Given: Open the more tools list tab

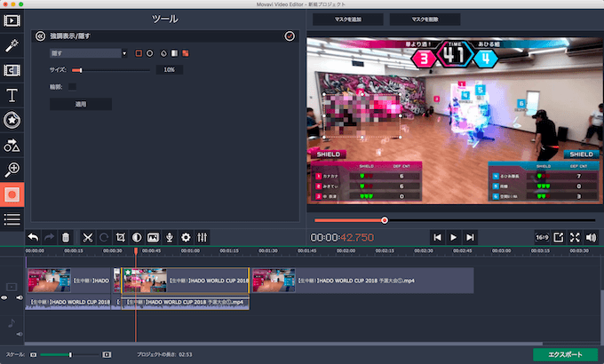Looking at the screenshot, I should coord(12,219).
